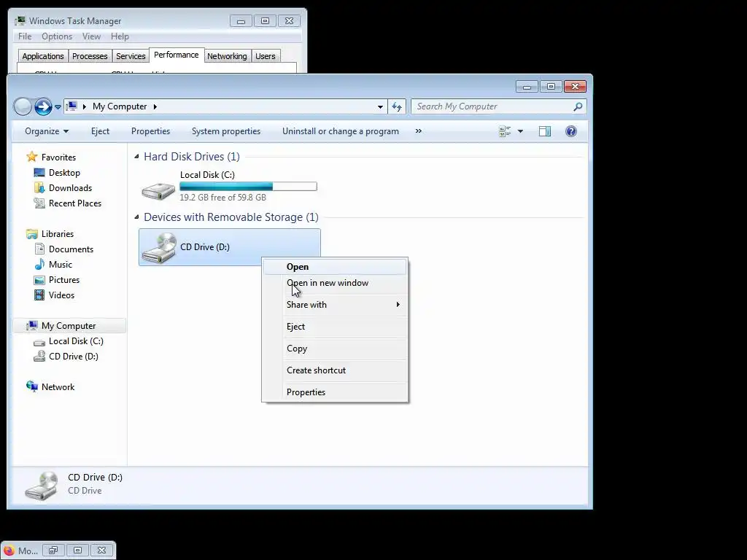The width and height of the screenshot is (747, 560).
Task: Switch to Task Manager Networking tab
Action: (x=227, y=56)
